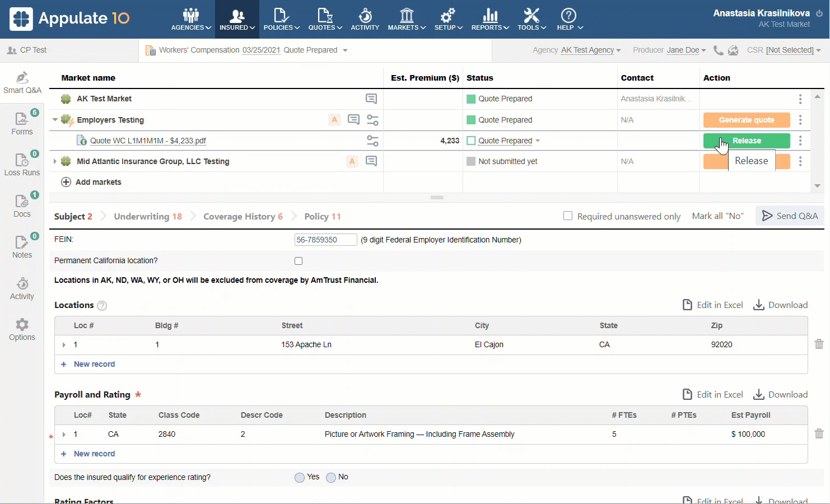Viewport: 830px width, 504px height.
Task: Toggle Permanent California location checkbox
Action: (x=299, y=261)
